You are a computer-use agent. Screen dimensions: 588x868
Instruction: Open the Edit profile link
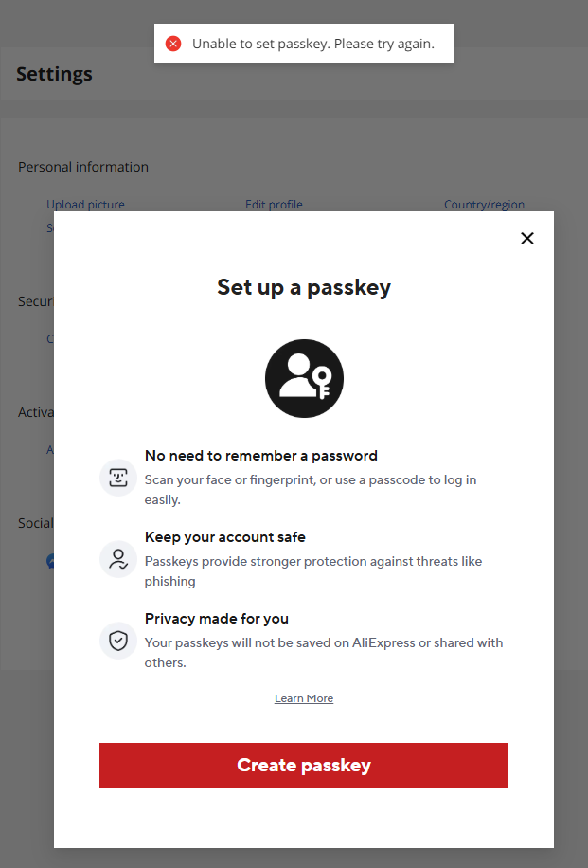click(x=274, y=205)
